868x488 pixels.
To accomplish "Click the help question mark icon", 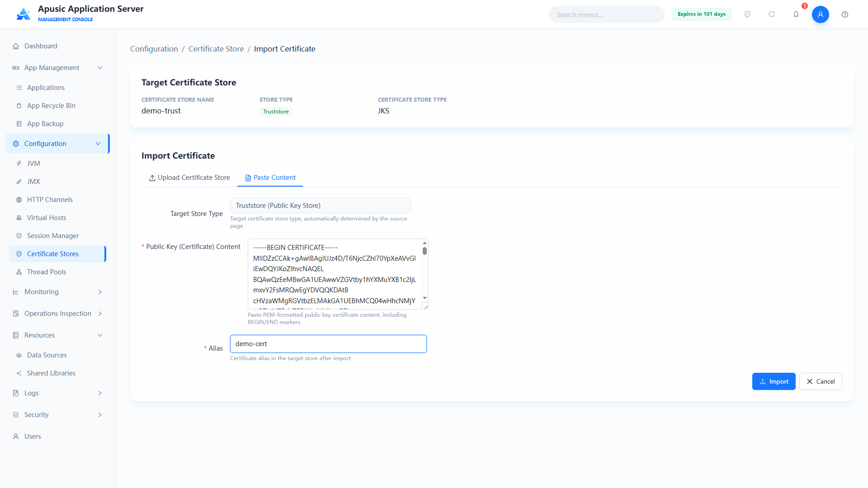I will point(845,14).
